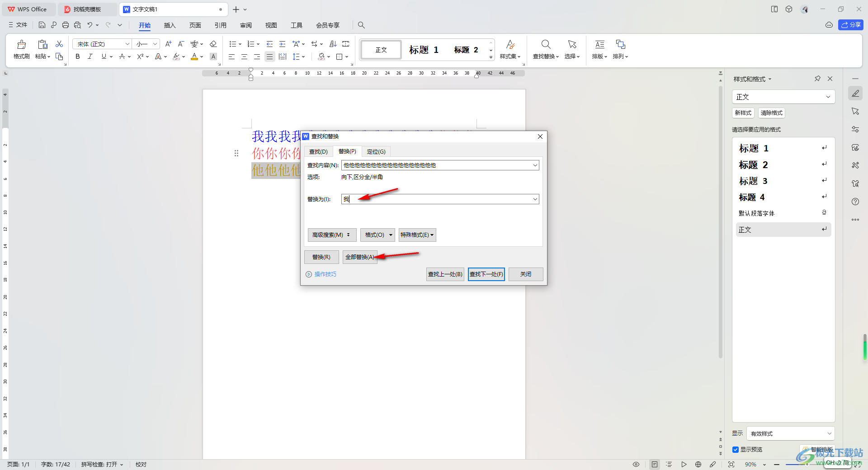Open Advanced Search options
Viewport: 868px width, 470px height.
(x=332, y=235)
